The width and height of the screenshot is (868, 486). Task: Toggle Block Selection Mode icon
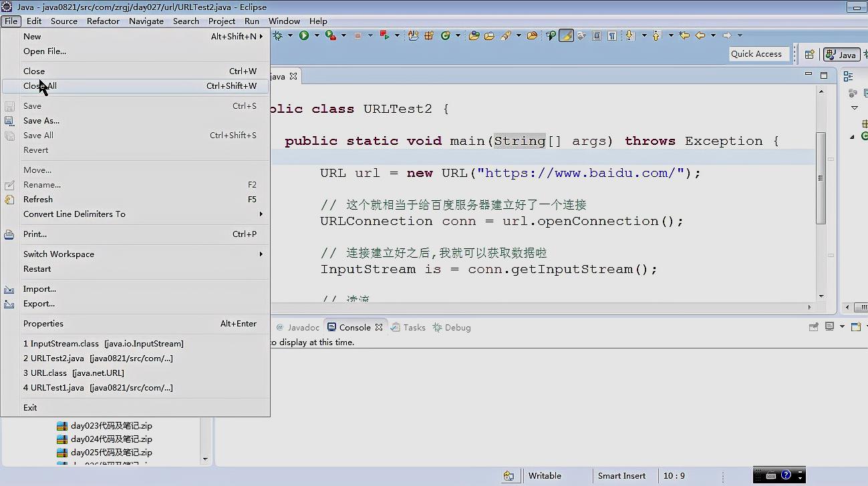click(x=596, y=35)
